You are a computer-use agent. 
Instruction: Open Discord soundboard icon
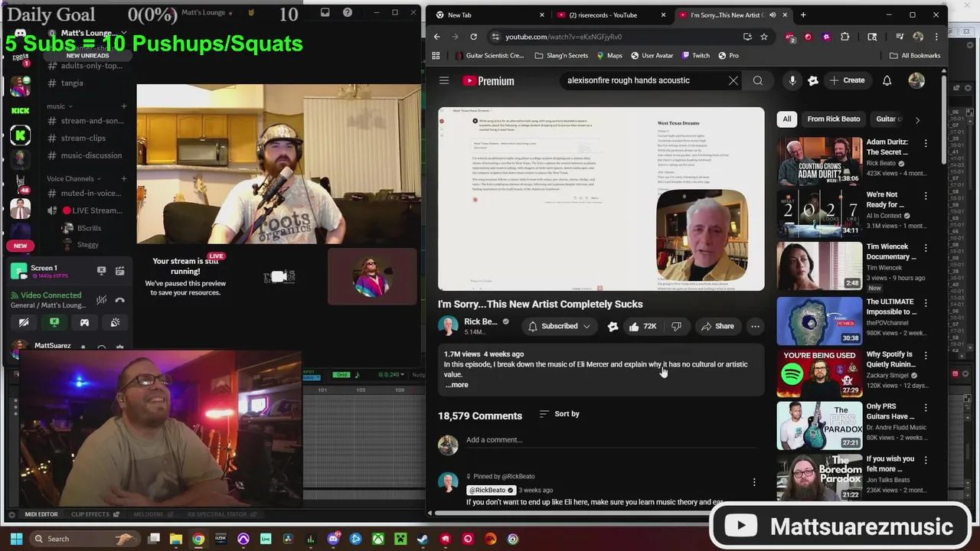[x=115, y=322]
